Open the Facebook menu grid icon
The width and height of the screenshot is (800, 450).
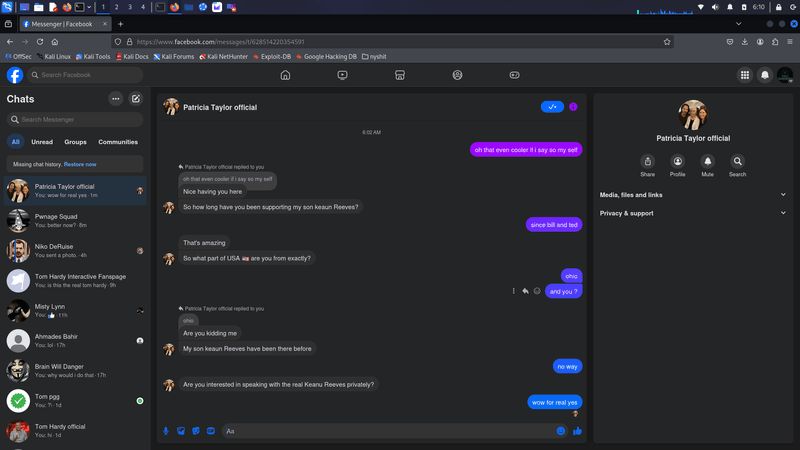click(x=745, y=75)
